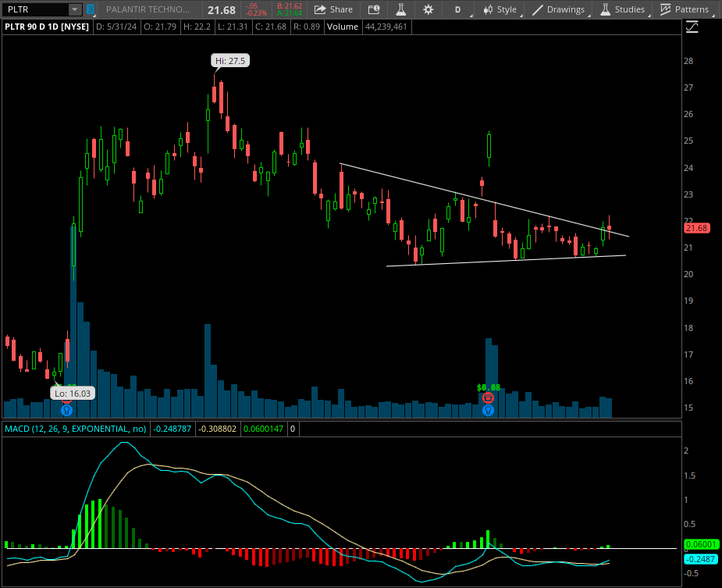Open the D timeframe selector
This screenshot has height=588, width=722.
pyautogui.click(x=457, y=9)
